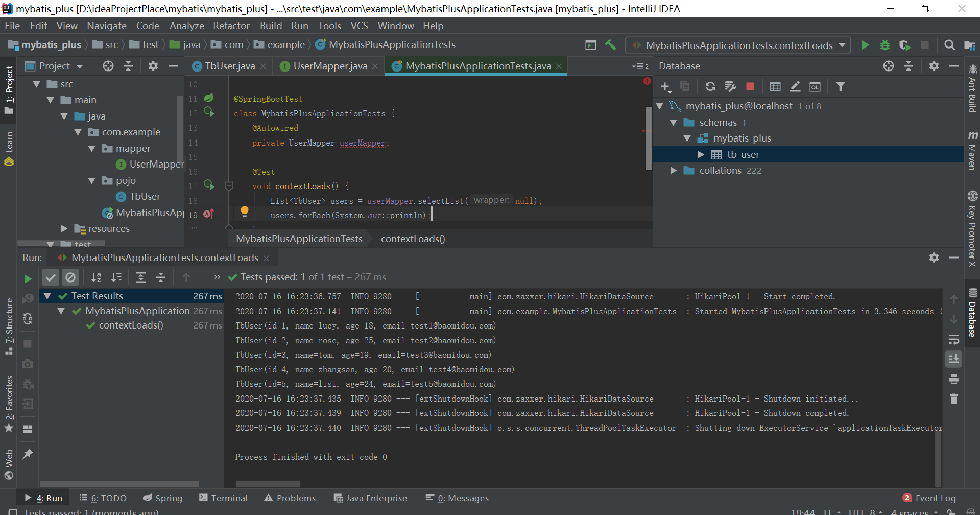980x515 pixels.
Task: Hide the Project panel with minus icon
Action: point(173,66)
